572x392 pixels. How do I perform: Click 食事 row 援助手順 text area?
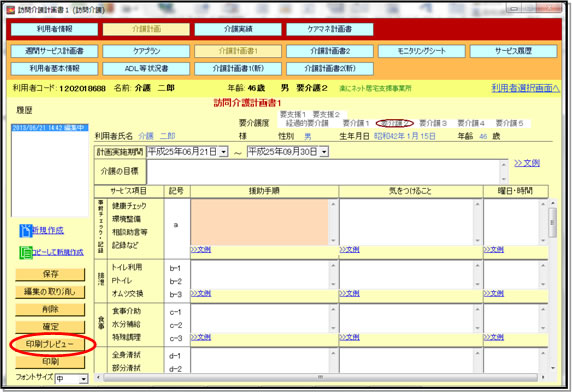(x=260, y=319)
